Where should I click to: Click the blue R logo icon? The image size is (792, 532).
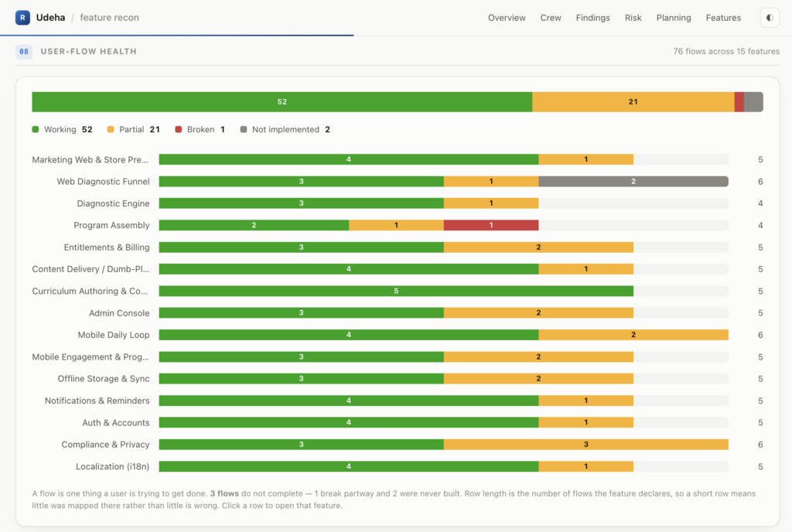(22, 18)
